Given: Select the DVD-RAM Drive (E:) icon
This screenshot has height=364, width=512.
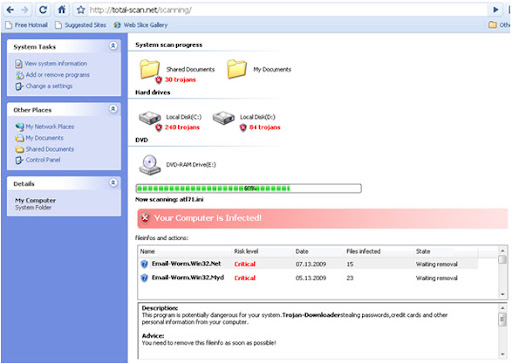Looking at the screenshot, I should pyautogui.click(x=150, y=165).
